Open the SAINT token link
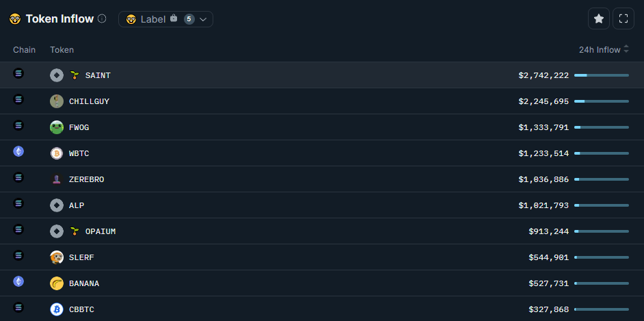This screenshot has width=644, height=321. 98,75
